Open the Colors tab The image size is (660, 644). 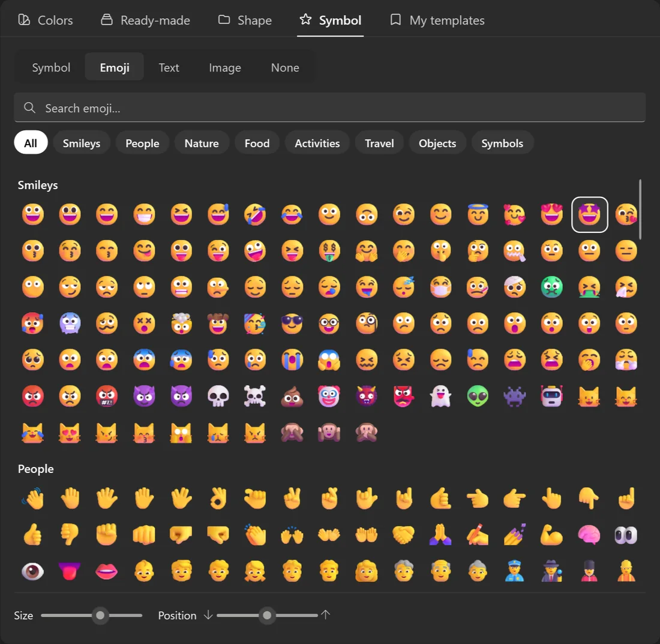46,20
